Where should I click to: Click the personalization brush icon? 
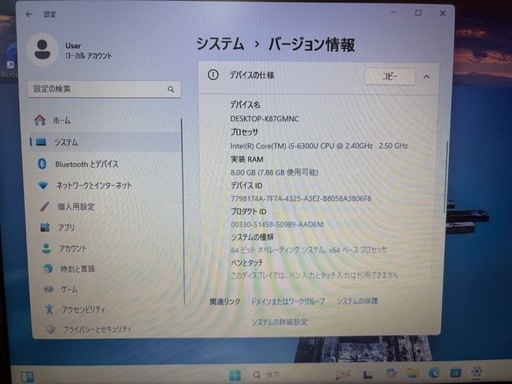click(x=45, y=207)
